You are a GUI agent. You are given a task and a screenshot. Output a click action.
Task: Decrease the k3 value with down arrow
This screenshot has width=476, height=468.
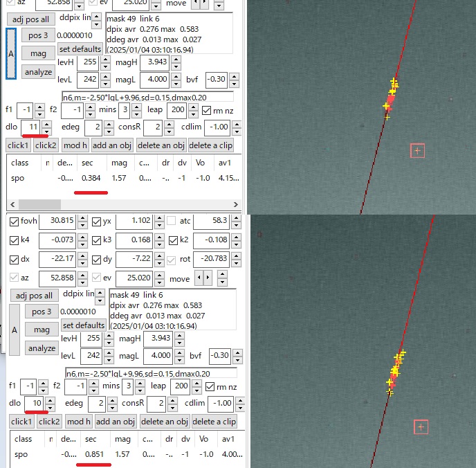click(158, 244)
